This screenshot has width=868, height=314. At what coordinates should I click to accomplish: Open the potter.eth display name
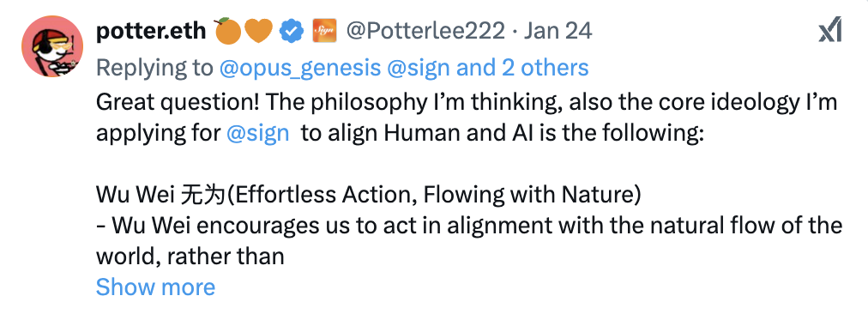pos(151,32)
